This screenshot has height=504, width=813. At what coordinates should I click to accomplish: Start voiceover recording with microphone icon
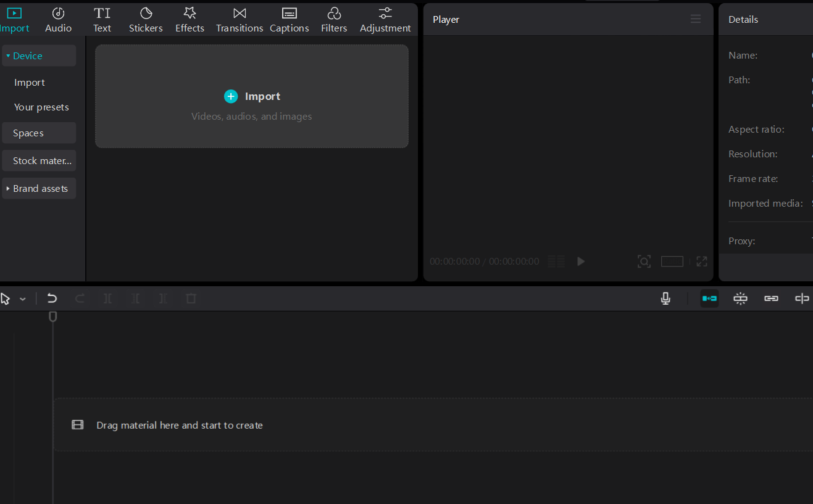coord(665,299)
